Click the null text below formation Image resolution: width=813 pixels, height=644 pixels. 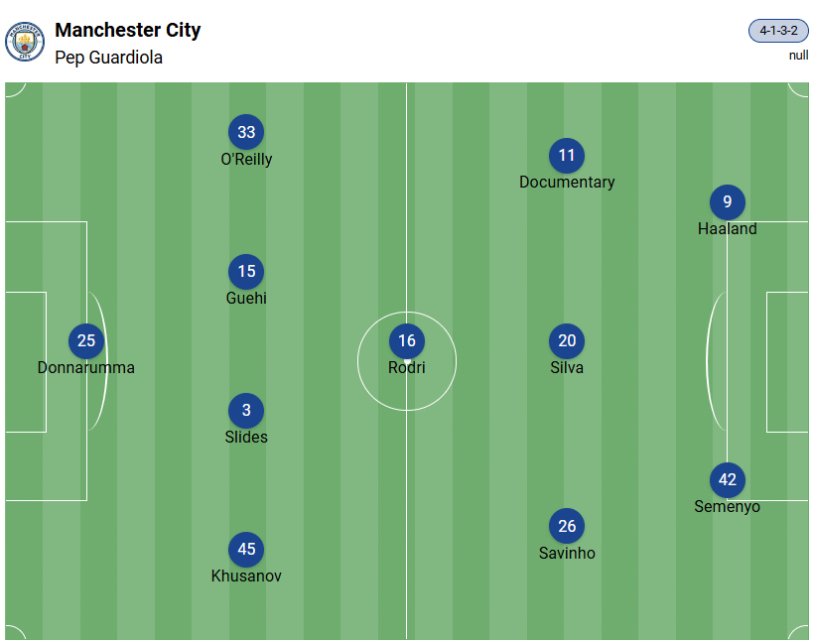(798, 56)
